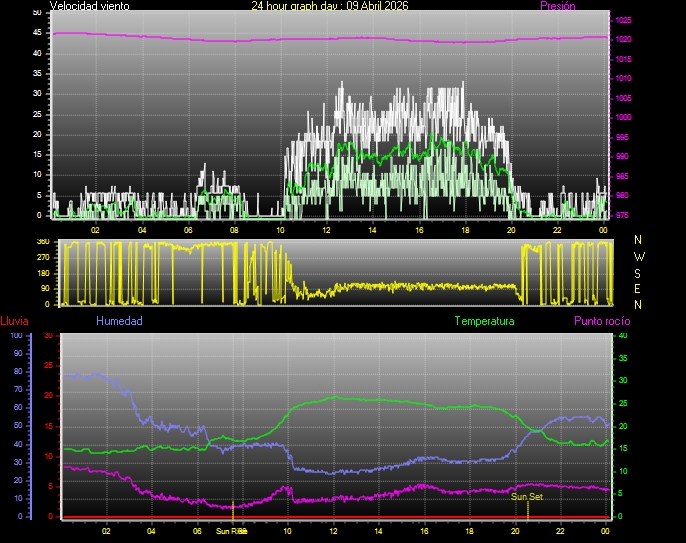Click the Punto rocío legend label
Viewport: 686px width, 543px height.
point(601,321)
